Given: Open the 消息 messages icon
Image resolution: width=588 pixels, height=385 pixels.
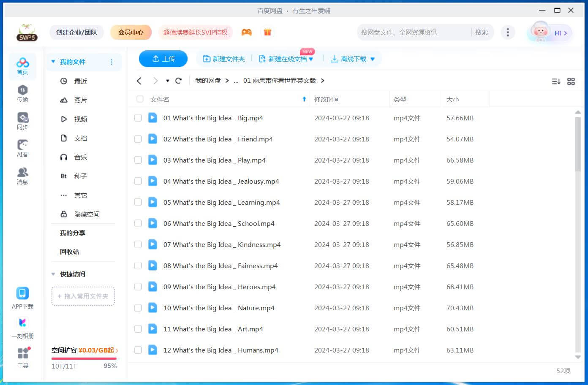Looking at the screenshot, I should [x=22, y=176].
